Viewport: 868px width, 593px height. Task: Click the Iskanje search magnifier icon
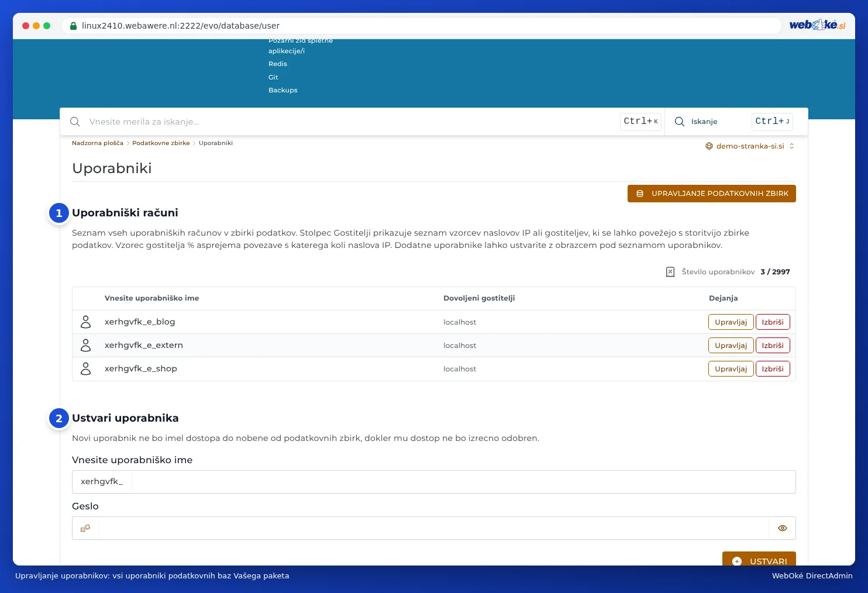coord(680,122)
